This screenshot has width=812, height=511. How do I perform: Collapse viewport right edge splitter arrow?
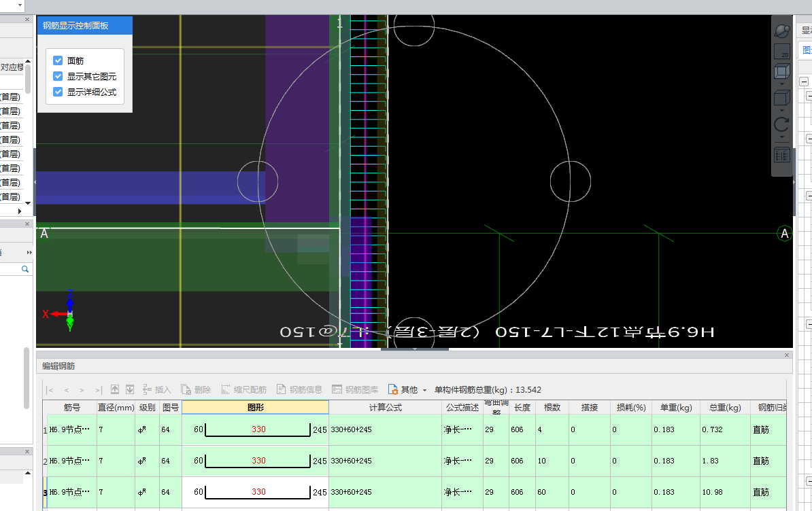[794, 182]
